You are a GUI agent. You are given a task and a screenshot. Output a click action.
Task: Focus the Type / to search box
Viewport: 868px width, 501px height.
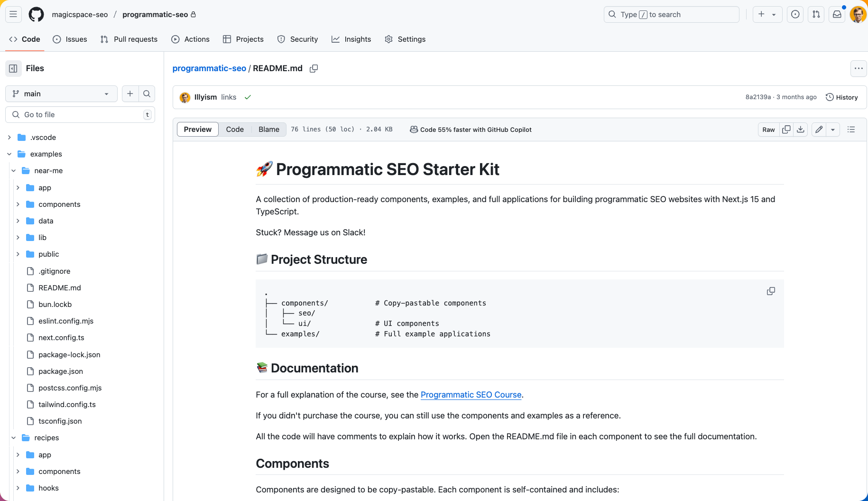pos(671,14)
